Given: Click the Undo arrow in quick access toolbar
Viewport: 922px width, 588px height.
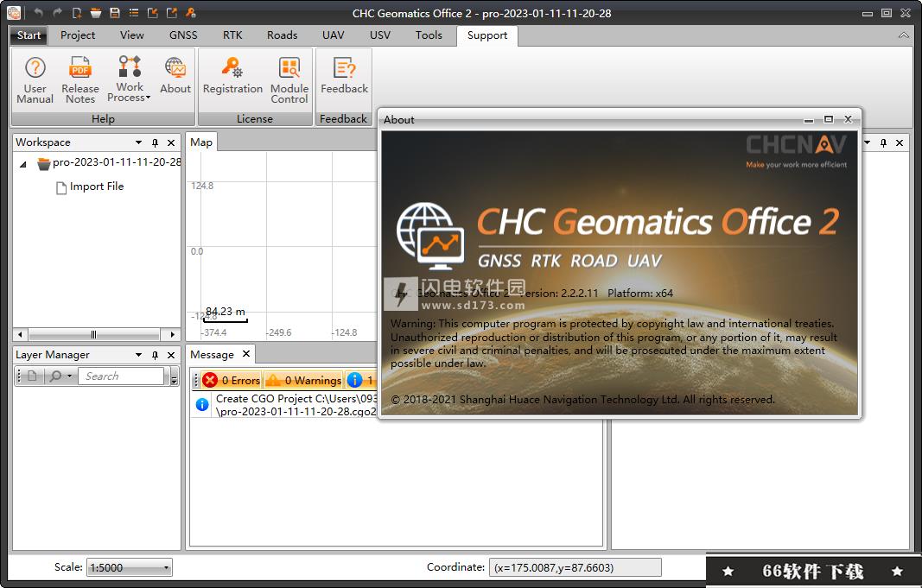Looking at the screenshot, I should point(38,12).
